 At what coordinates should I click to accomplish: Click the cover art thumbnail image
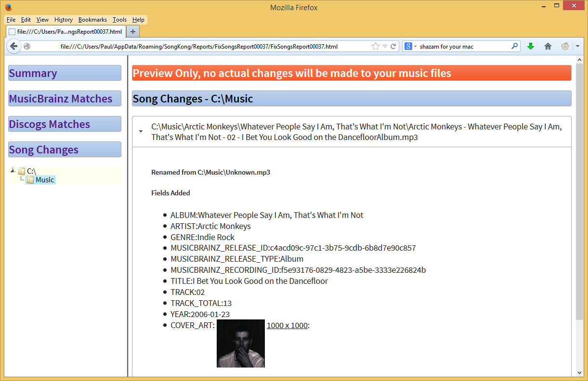(241, 343)
